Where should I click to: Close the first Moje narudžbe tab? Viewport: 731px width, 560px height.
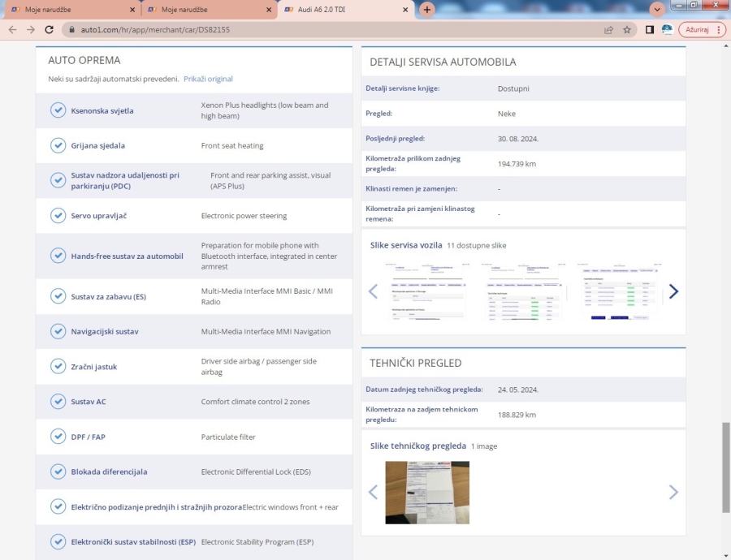pyautogui.click(x=132, y=10)
